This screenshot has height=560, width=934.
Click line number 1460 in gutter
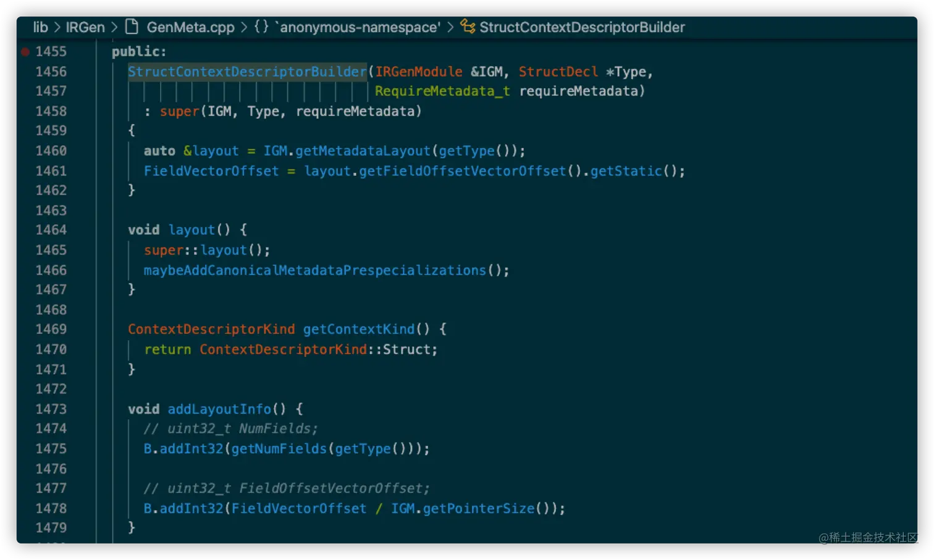(x=51, y=151)
